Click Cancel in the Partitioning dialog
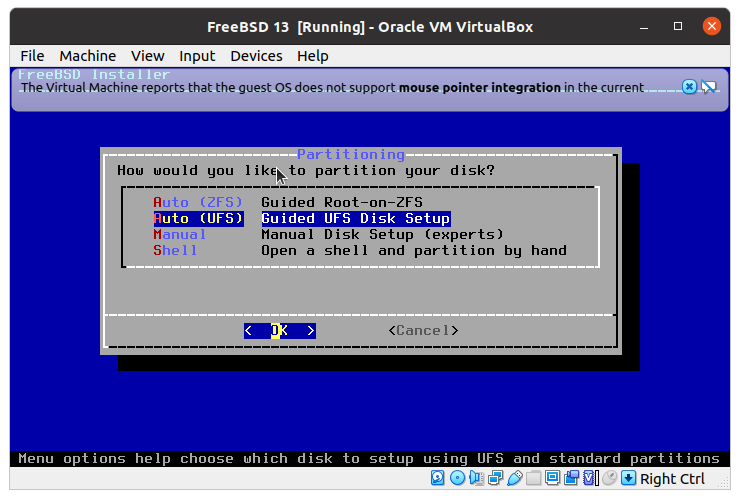This screenshot has width=740, height=499. pos(423,330)
